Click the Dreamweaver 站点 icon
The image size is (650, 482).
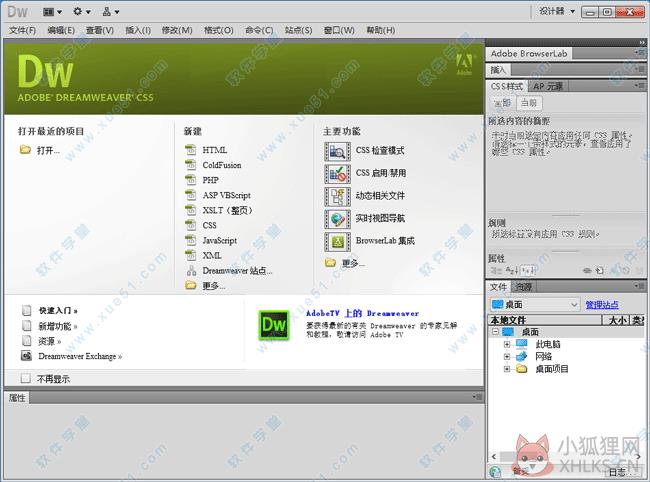191,271
